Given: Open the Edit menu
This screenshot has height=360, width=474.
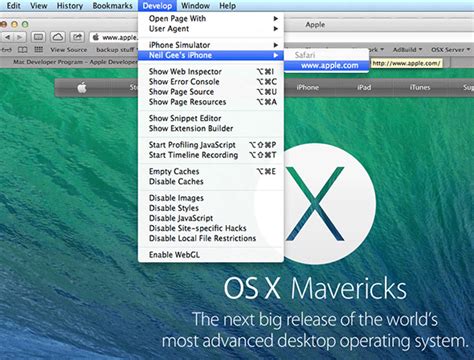Looking at the screenshot, I should [13, 6].
